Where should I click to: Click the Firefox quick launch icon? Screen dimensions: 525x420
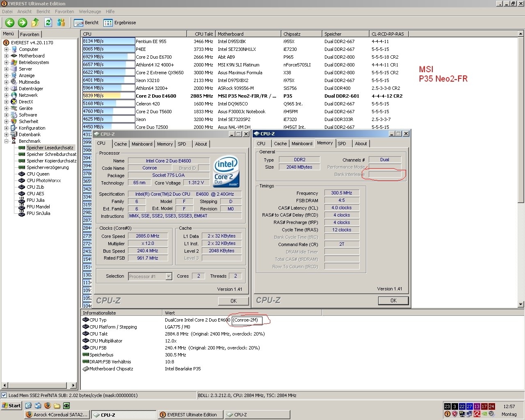click(47, 406)
